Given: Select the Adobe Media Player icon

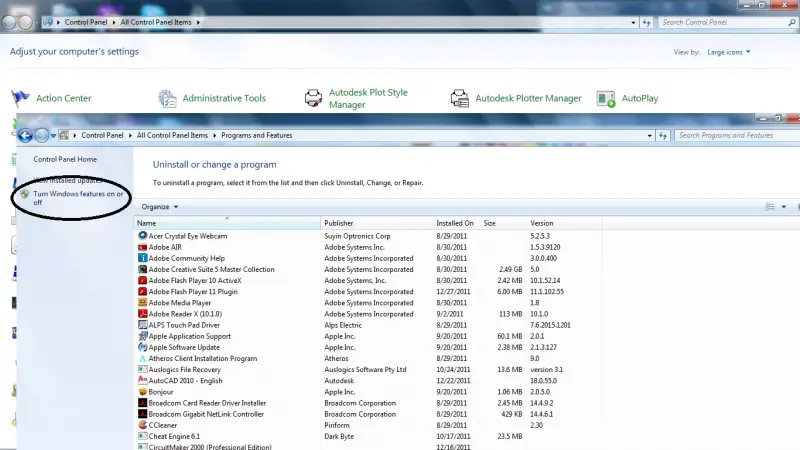Looking at the screenshot, I should (x=142, y=303).
